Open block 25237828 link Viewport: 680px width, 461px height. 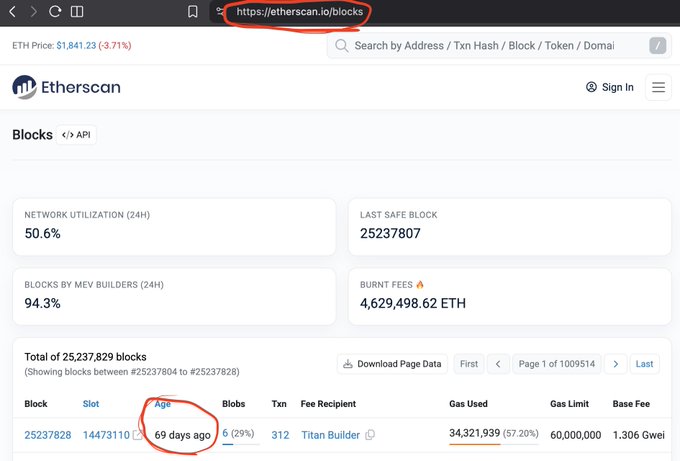(x=48, y=435)
